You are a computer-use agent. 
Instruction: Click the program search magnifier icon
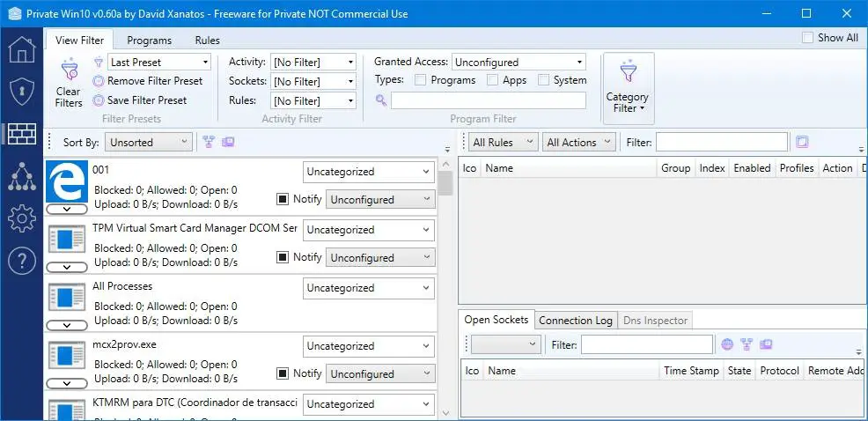pyautogui.click(x=381, y=100)
